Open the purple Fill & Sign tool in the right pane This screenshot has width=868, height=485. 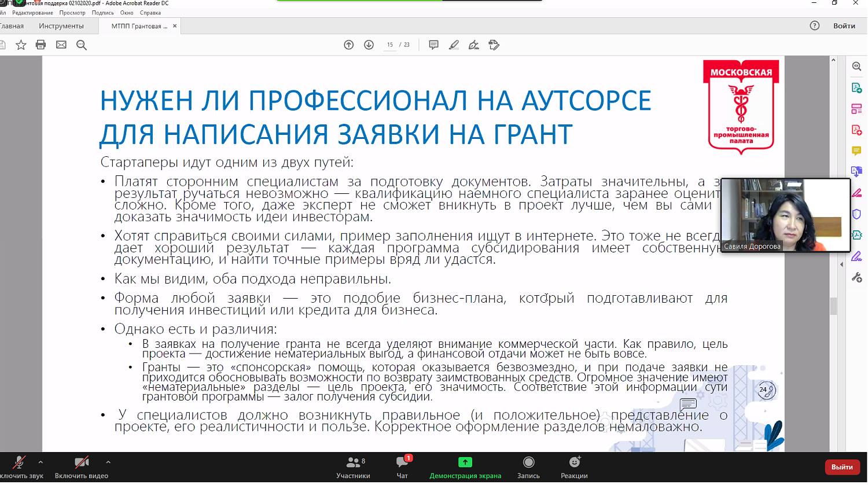pyautogui.click(x=856, y=256)
